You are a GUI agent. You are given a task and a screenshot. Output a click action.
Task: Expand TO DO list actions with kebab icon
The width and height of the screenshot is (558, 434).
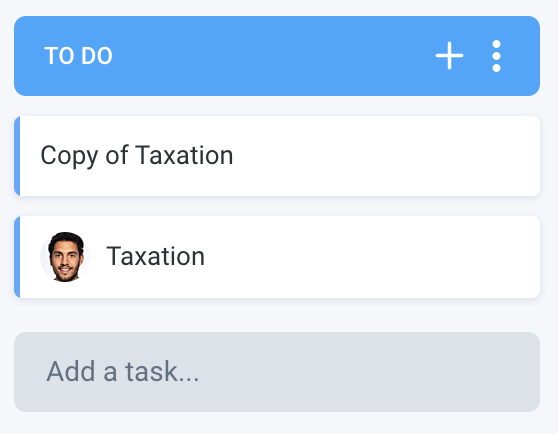point(496,56)
